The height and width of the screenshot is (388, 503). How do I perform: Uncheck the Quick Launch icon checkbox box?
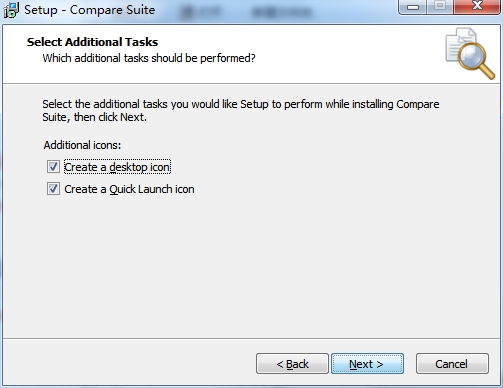53,189
